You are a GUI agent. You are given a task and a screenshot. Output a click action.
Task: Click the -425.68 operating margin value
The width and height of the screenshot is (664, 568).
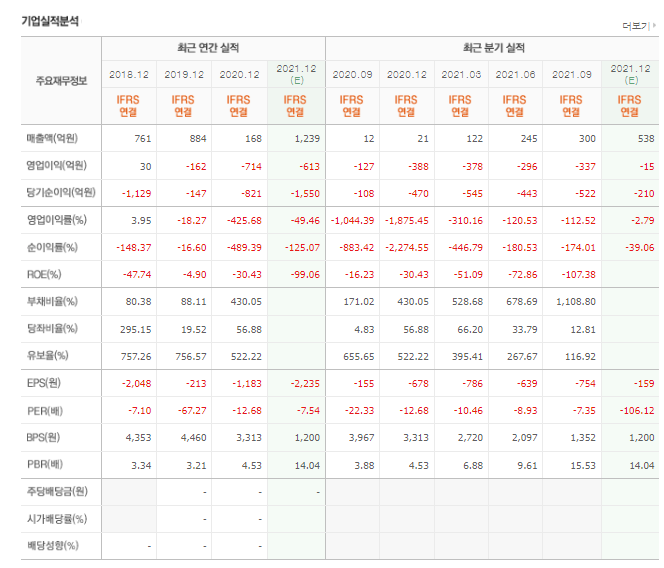coord(244,221)
